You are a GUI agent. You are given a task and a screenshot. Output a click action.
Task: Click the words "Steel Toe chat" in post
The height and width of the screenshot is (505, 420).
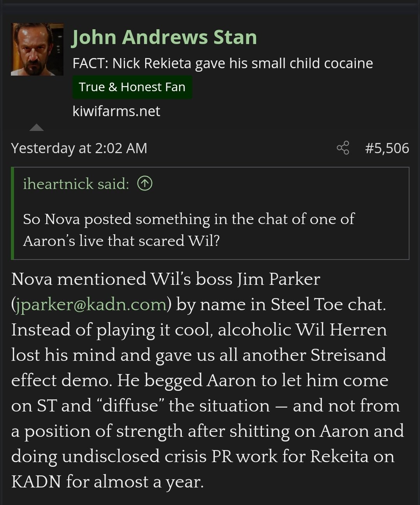point(328,304)
